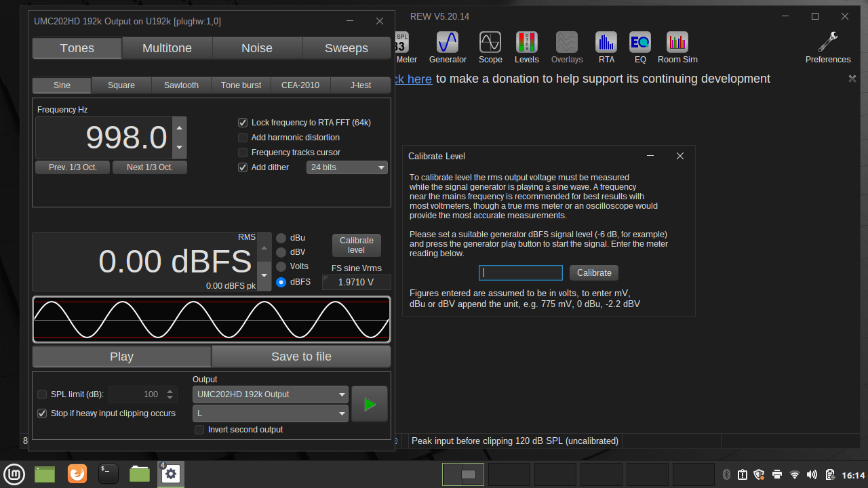Open the Bluetooth tray icon

point(726,474)
